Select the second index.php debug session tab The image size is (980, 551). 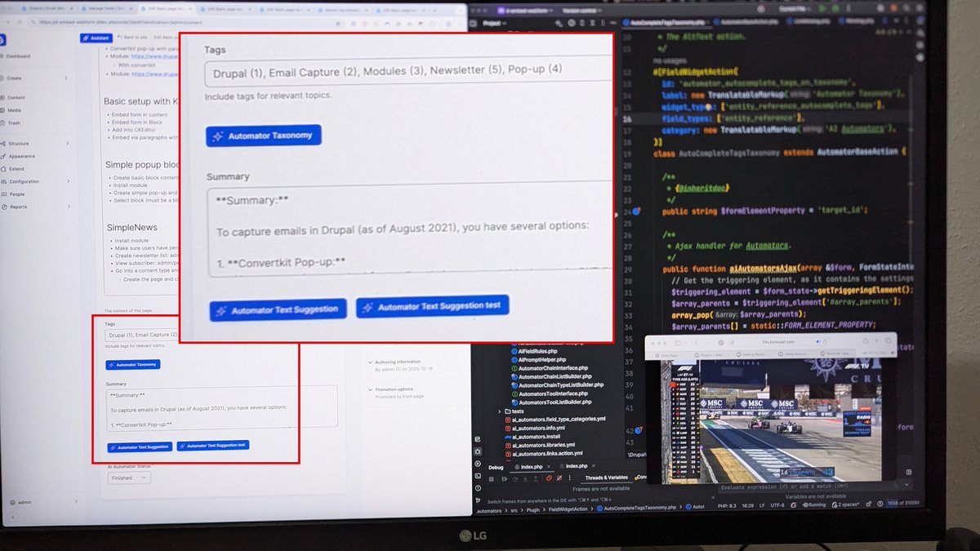point(575,466)
